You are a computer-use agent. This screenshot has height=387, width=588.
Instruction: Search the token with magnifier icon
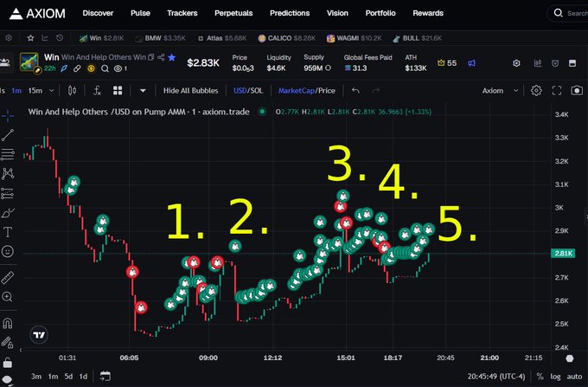105,68
